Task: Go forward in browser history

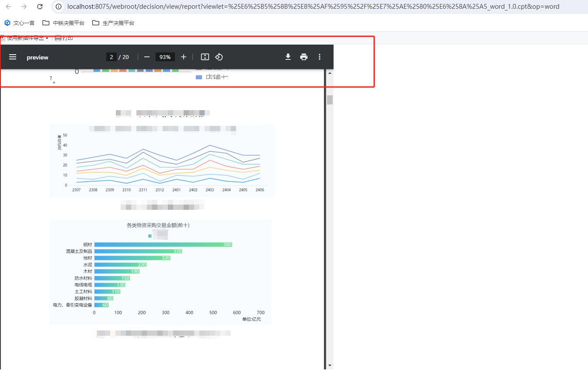Action: point(24,7)
